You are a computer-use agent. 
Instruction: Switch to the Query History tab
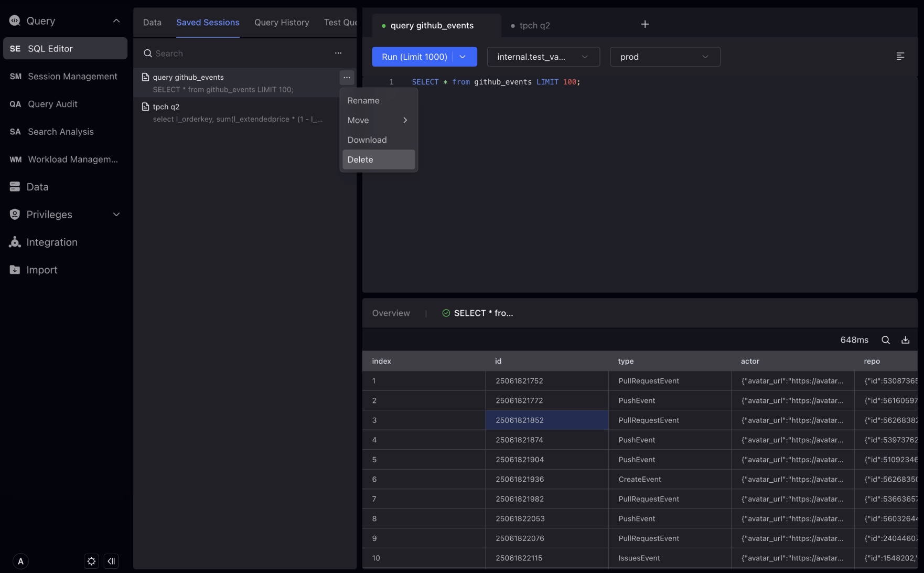tap(282, 23)
